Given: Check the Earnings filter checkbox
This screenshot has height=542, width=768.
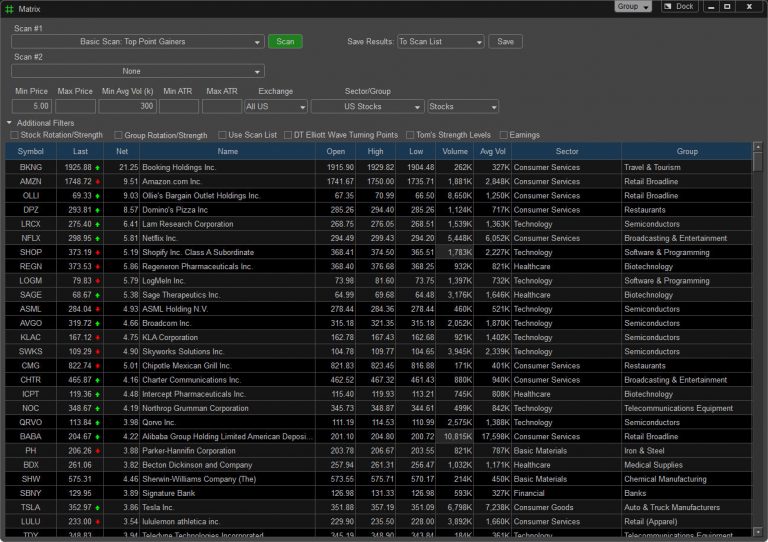Looking at the screenshot, I should pos(503,135).
